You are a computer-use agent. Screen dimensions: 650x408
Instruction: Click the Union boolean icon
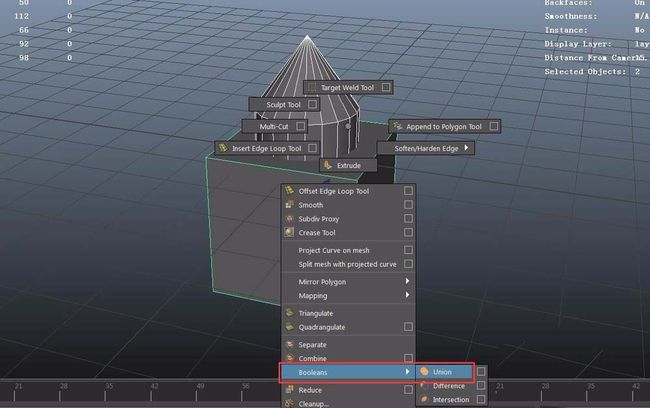(424, 372)
